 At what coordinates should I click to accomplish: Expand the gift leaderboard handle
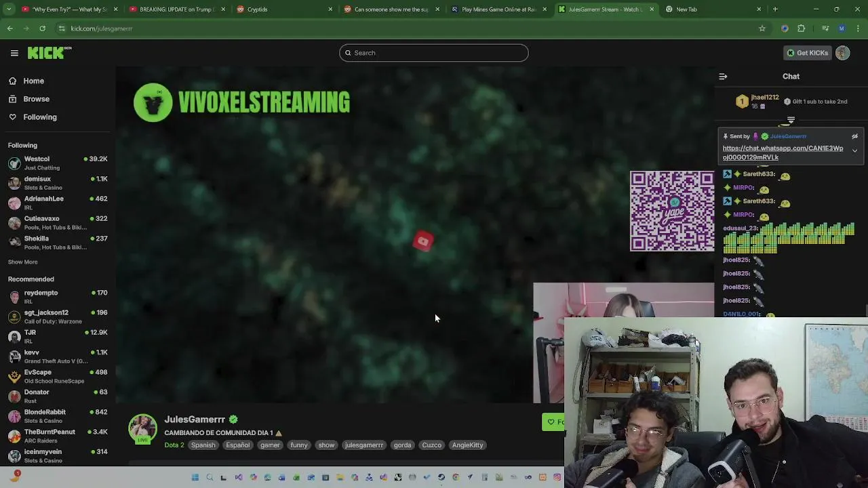791,121
